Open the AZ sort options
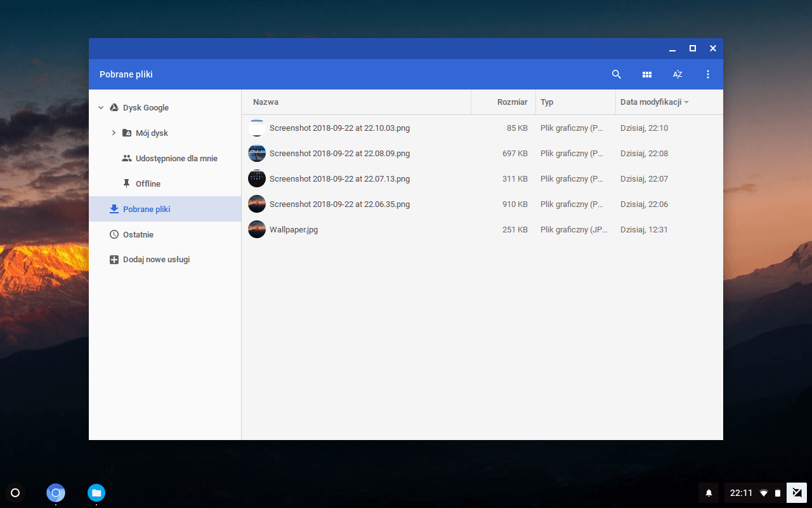Image resolution: width=812 pixels, height=508 pixels. [678, 74]
